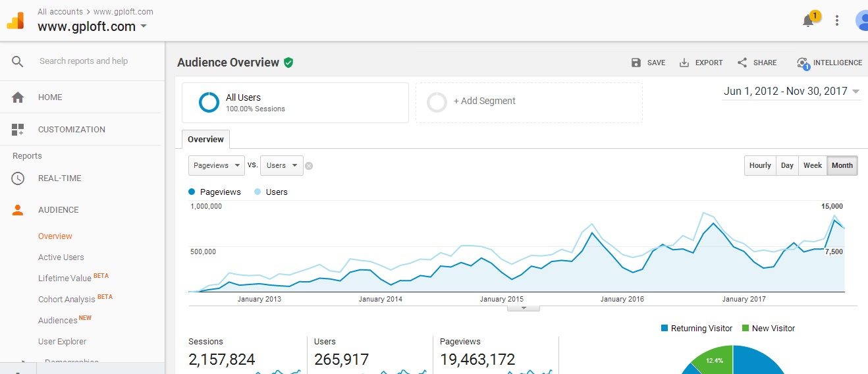The width and height of the screenshot is (868, 374).
Task: Click the empty Add Segment ring
Action: click(437, 102)
